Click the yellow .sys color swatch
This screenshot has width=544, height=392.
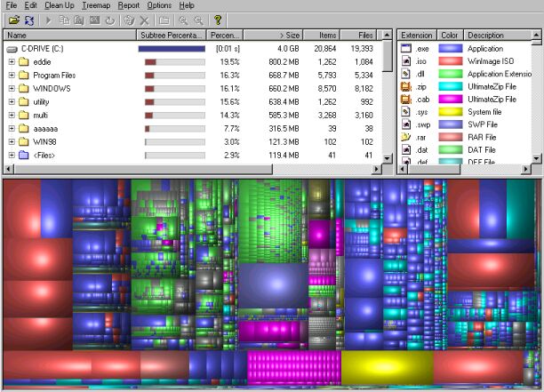451,112
